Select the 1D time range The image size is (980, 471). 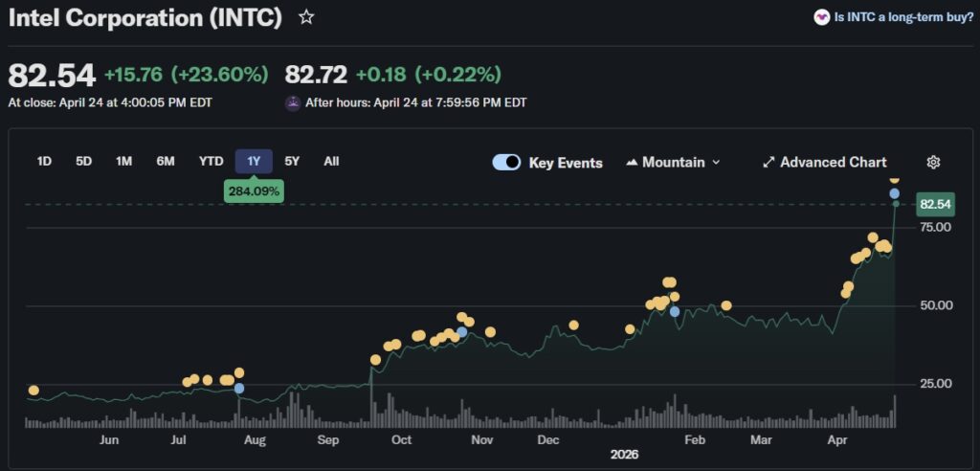click(x=44, y=162)
